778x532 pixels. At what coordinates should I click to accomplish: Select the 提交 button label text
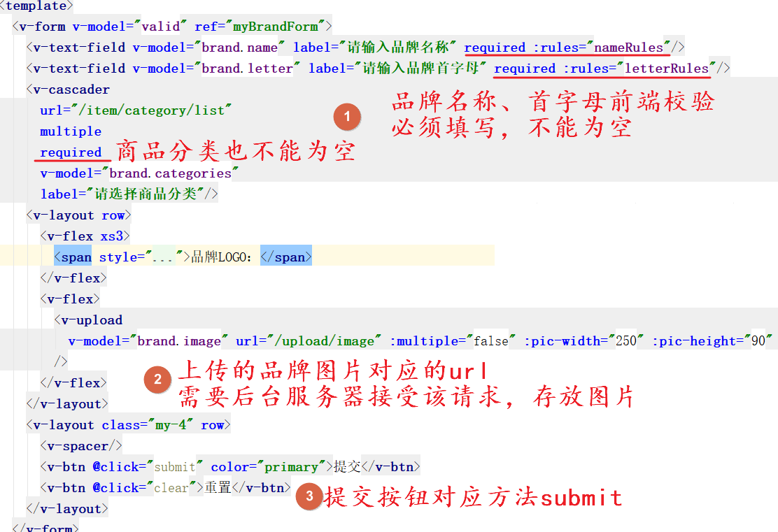[347, 466]
